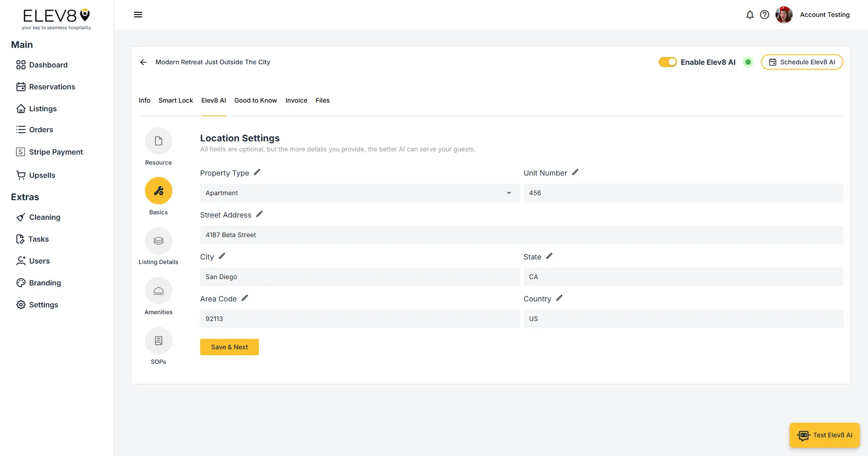Viewport: 868px width, 456px height.
Task: Launch Test Elev8 AI chat
Action: click(824, 435)
